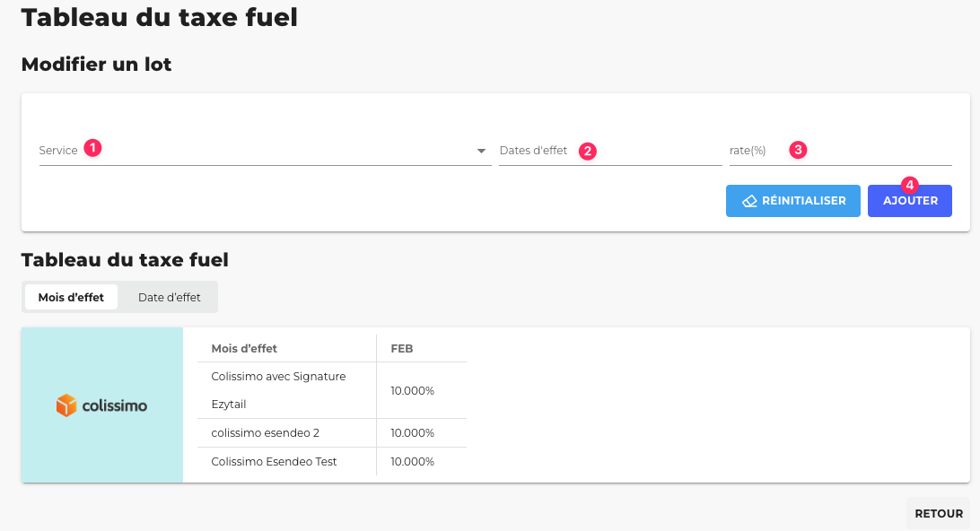Click the eraser icon on Réinitialiser

pos(750,201)
